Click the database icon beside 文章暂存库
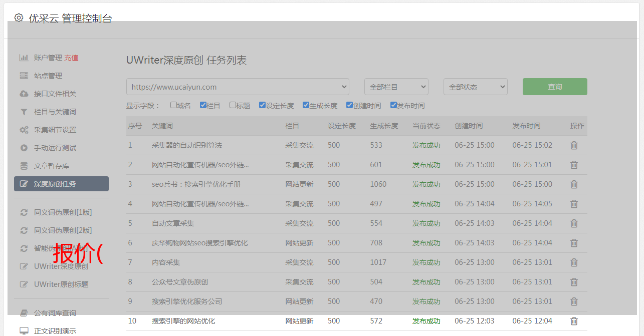The image size is (644, 336). click(24, 166)
